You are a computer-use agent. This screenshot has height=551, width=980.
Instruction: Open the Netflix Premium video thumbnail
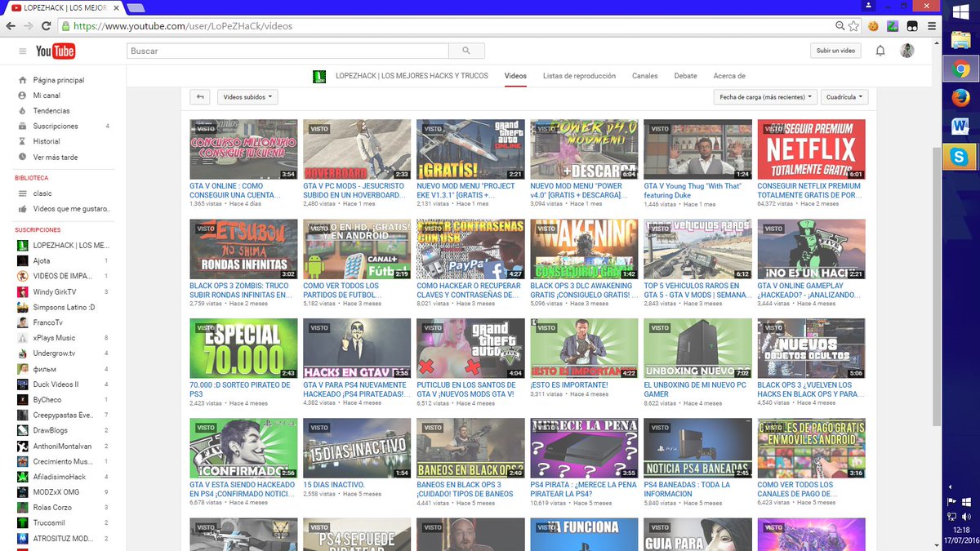pyautogui.click(x=811, y=149)
